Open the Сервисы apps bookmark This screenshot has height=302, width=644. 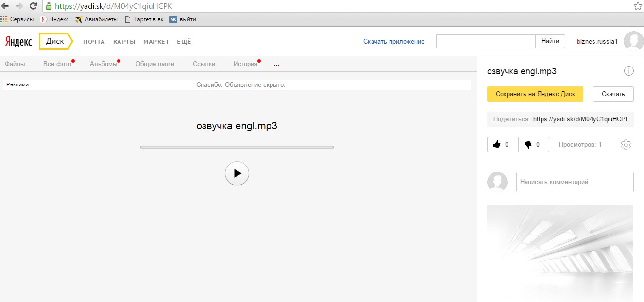coord(17,19)
